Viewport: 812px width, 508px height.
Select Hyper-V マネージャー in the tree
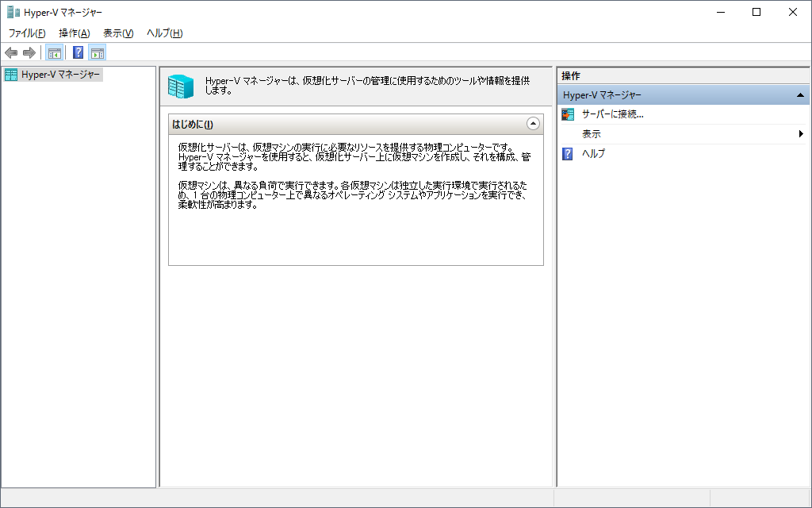(60, 75)
